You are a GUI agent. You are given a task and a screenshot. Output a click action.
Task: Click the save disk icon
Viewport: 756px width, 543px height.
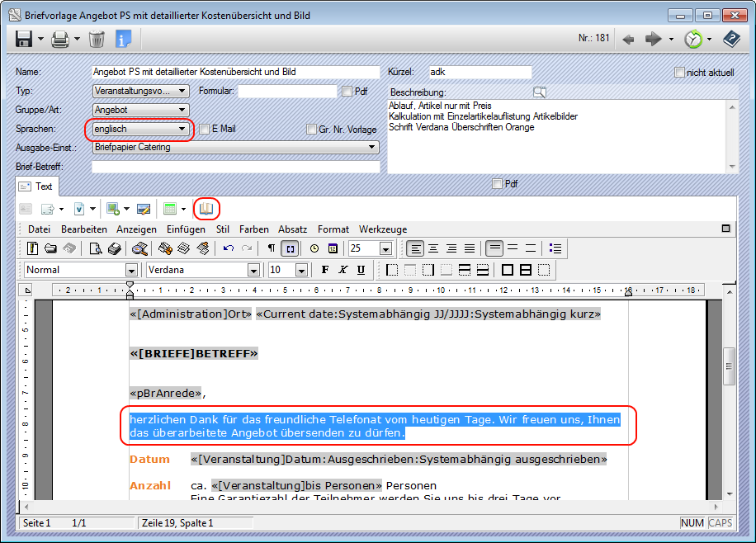tap(24, 39)
